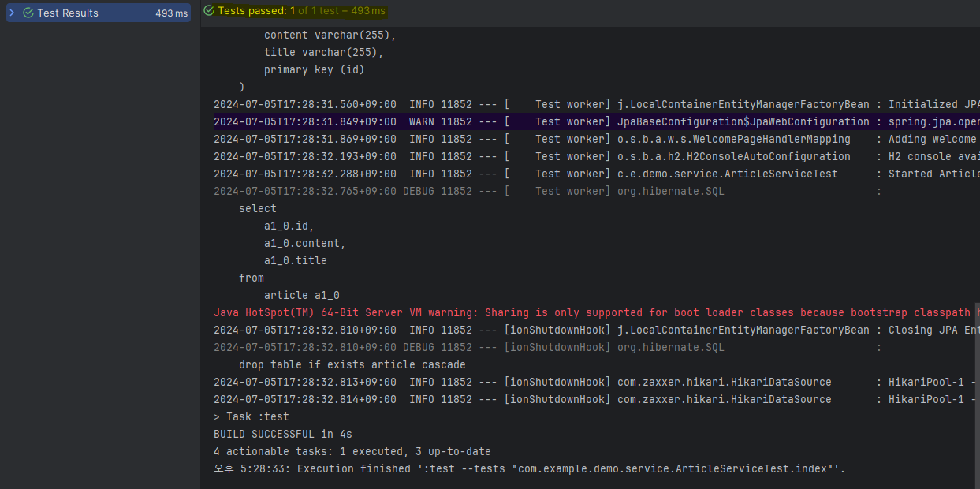Click the 493 ms duration in Test Results row
Image resolution: width=980 pixels, height=489 pixels.
click(171, 13)
